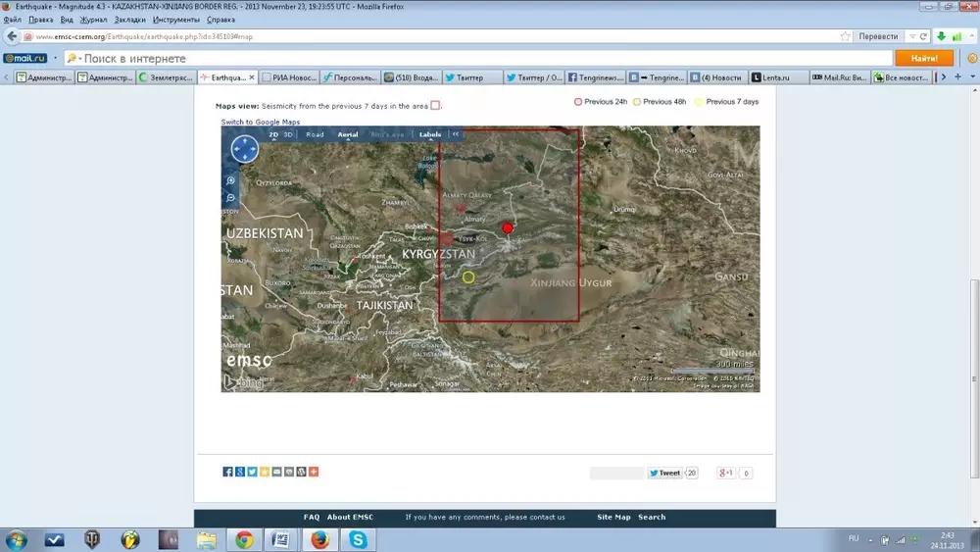The image size is (980, 552).
Task: Launch World of Tanks taskbar icon
Action: click(93, 539)
